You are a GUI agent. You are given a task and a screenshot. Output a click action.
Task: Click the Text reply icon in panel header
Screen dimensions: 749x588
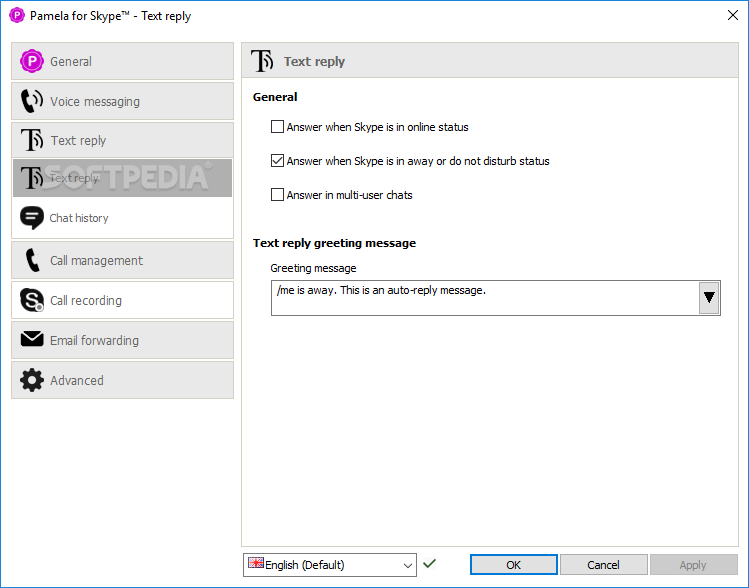(x=262, y=61)
